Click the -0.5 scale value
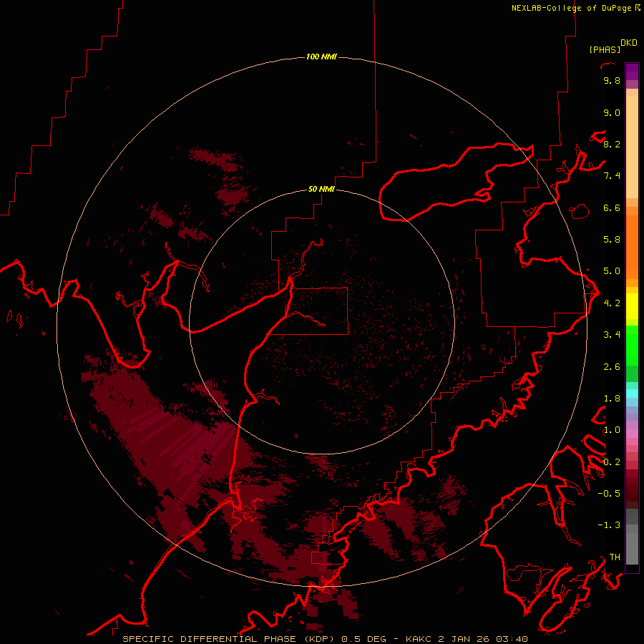This screenshot has width=644, height=644. (609, 494)
